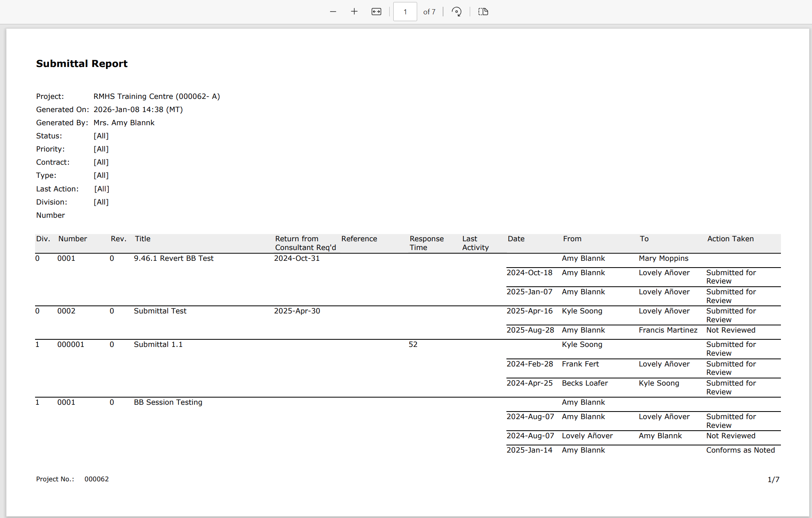This screenshot has width=812, height=518.
Task: Rotate the document clockwise
Action: (457, 12)
